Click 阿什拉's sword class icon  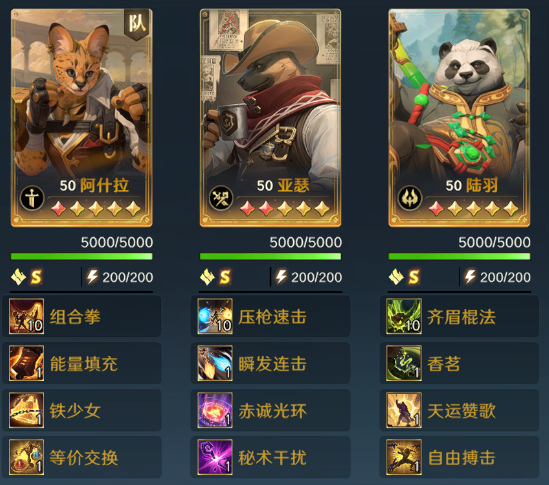(x=32, y=198)
